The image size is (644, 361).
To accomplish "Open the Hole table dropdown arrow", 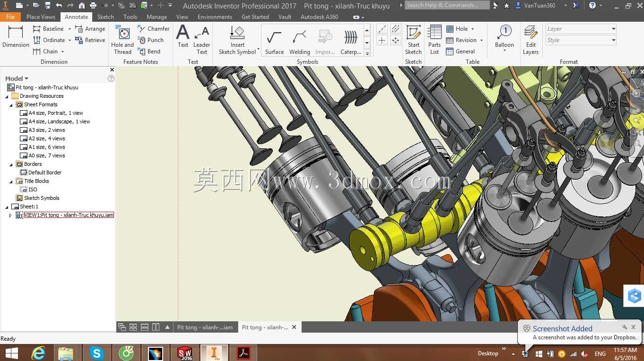I will (x=472, y=29).
